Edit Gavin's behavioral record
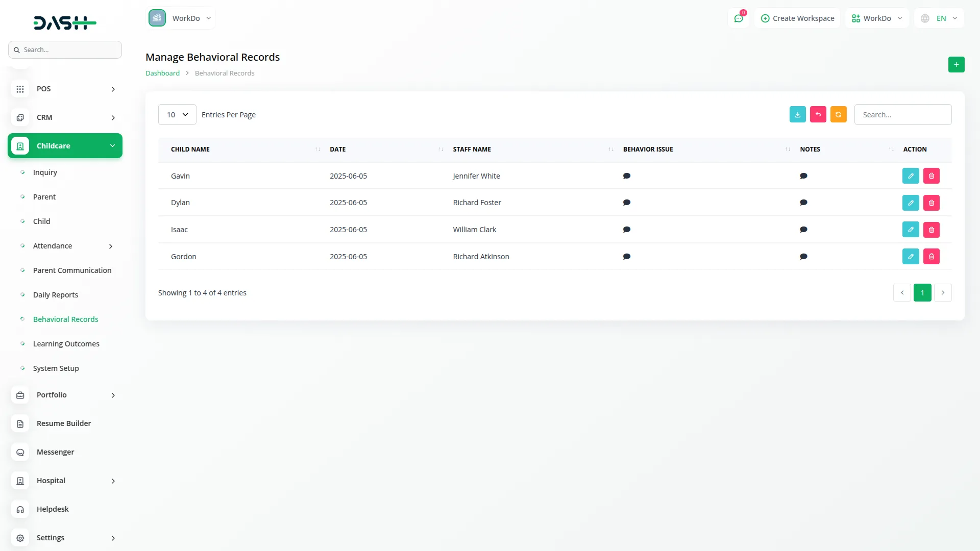Image resolution: width=980 pixels, height=551 pixels. (910, 176)
